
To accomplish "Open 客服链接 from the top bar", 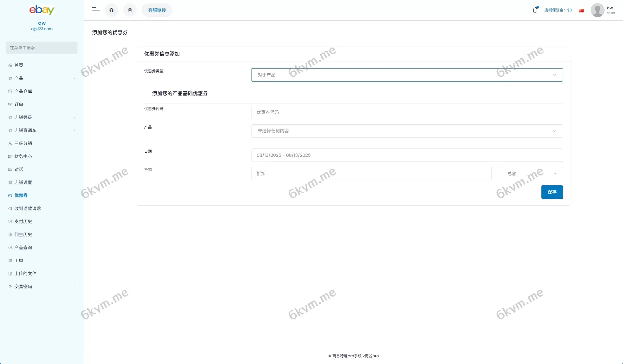I will 157,10.
